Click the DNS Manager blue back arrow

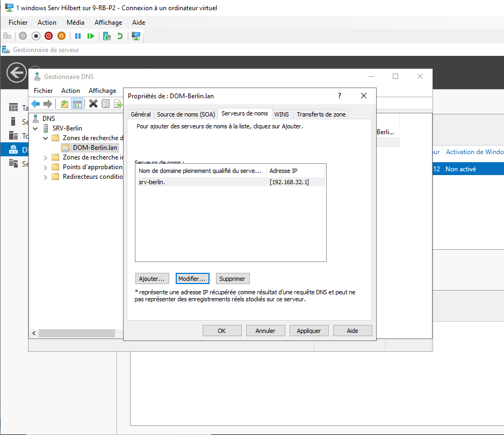click(35, 104)
